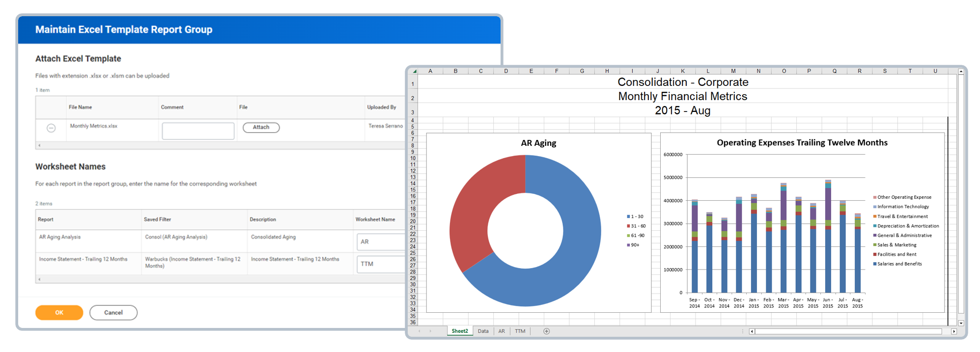Click General & Administrative legend entry
Viewport: 980px width, 352px height.
pos(902,236)
